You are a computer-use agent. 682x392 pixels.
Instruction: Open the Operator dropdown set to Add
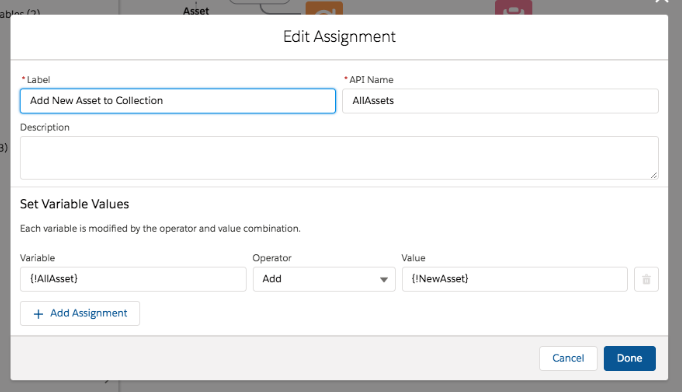[324, 279]
